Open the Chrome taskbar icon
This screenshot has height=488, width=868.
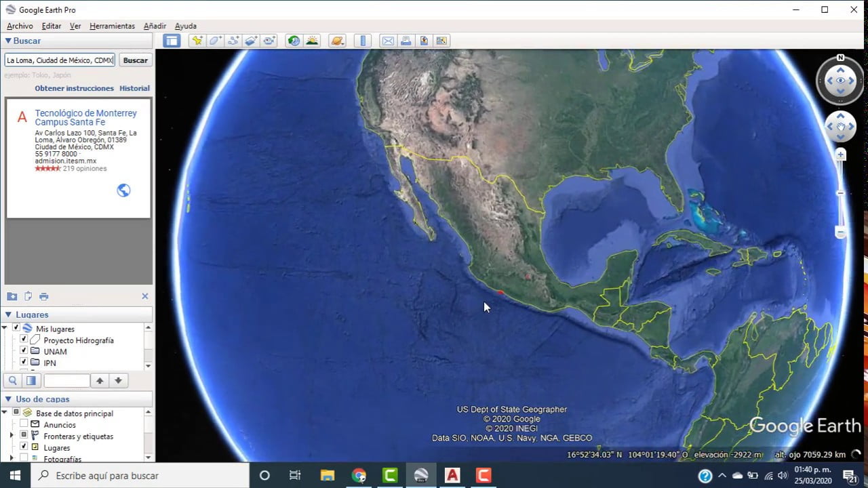(x=359, y=475)
